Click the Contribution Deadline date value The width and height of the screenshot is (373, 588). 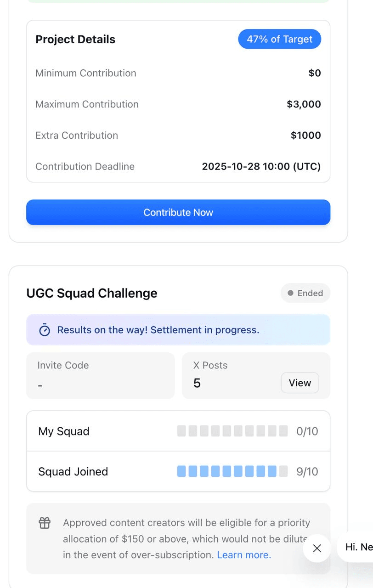coord(261,166)
